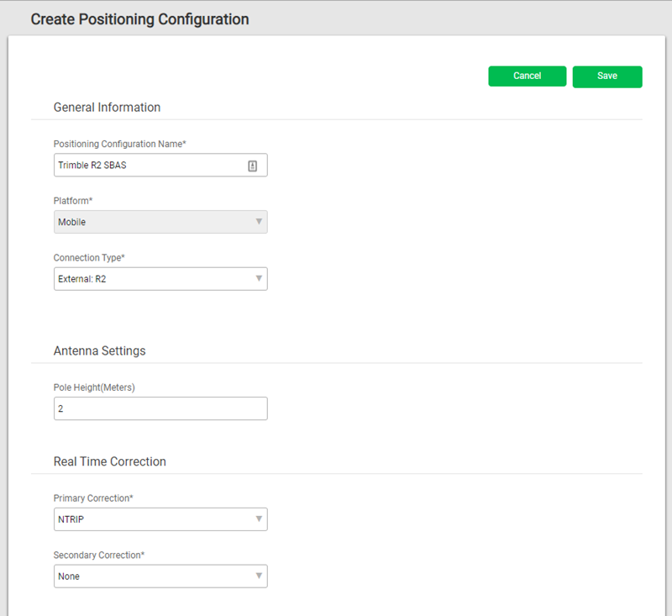Click the 'Connection Type*' label

click(89, 258)
